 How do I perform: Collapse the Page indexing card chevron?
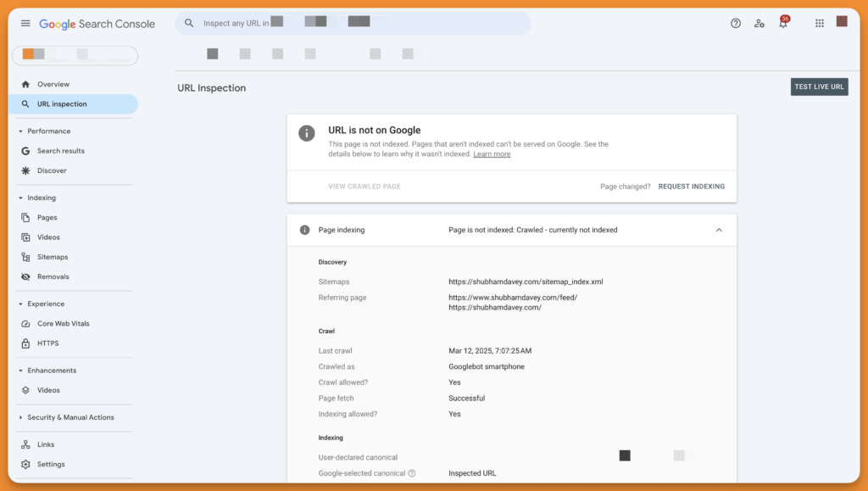pos(719,230)
